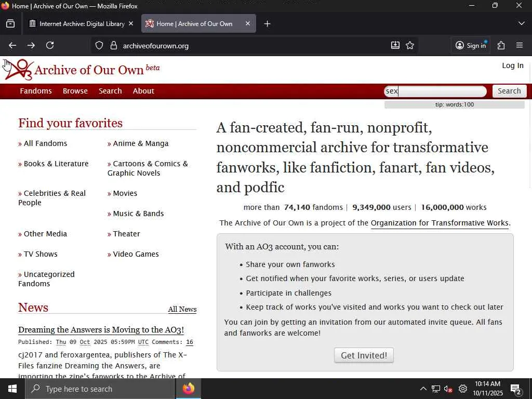This screenshot has height=399, width=532.
Task: Click the site search field containing "sex"
Action: point(435,91)
